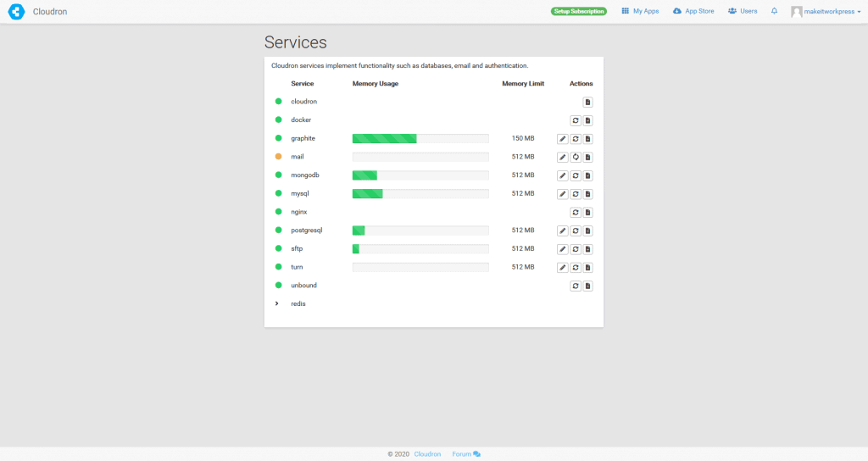
Task: Restart the graphite service
Action: coord(576,139)
